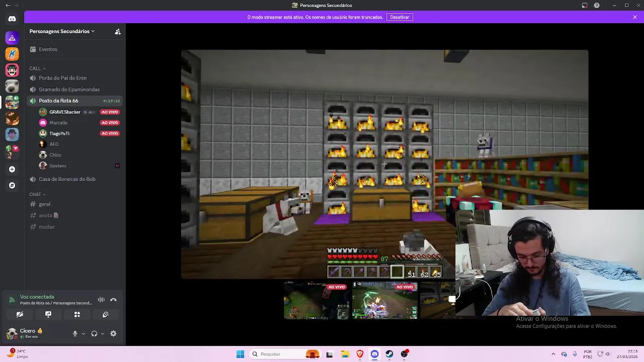Click Desativar to disable streamer mode
Image resolution: width=644 pixels, height=362 pixels.
[x=399, y=17]
